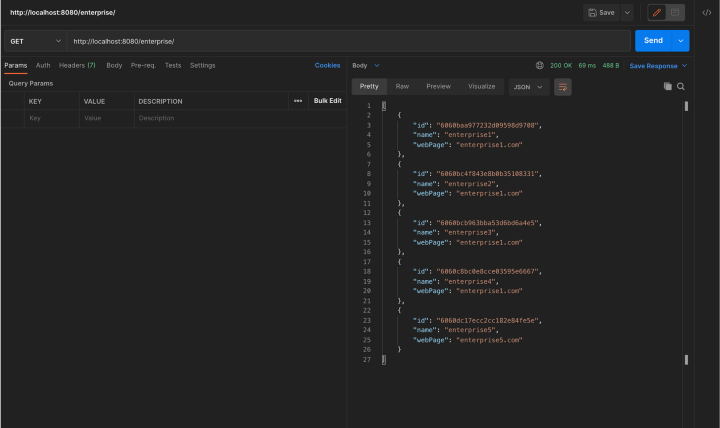Click the 488 B response size
Screen dimensions: 720x428
[x=611, y=66]
